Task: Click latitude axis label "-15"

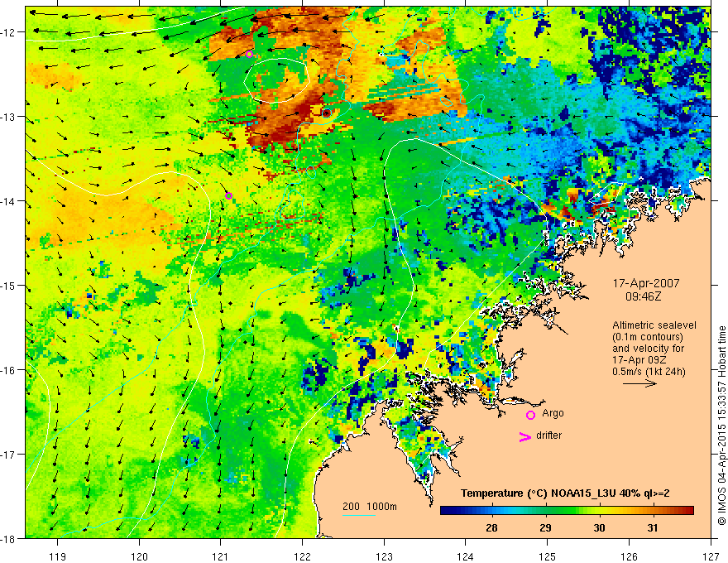Action: (9, 285)
